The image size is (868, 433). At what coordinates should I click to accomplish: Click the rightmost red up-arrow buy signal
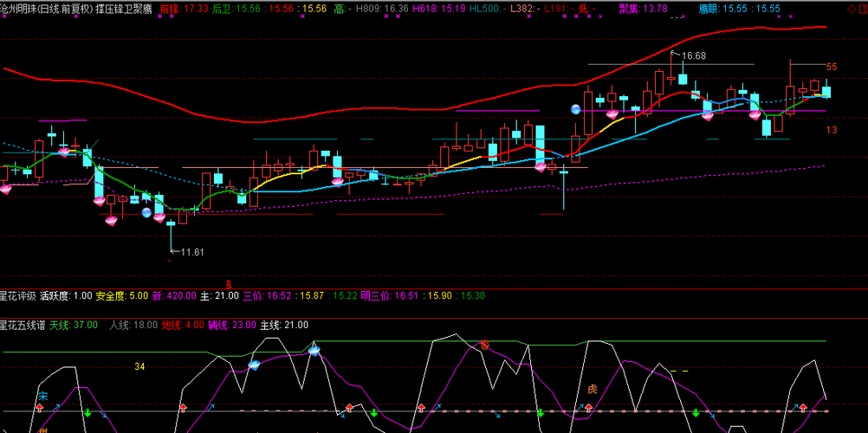(803, 408)
